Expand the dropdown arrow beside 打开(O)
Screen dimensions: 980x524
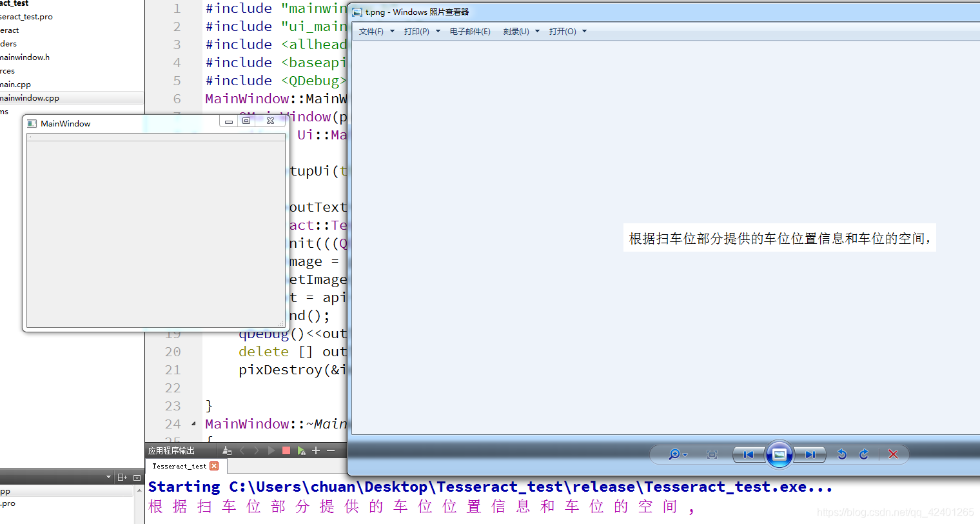click(584, 31)
